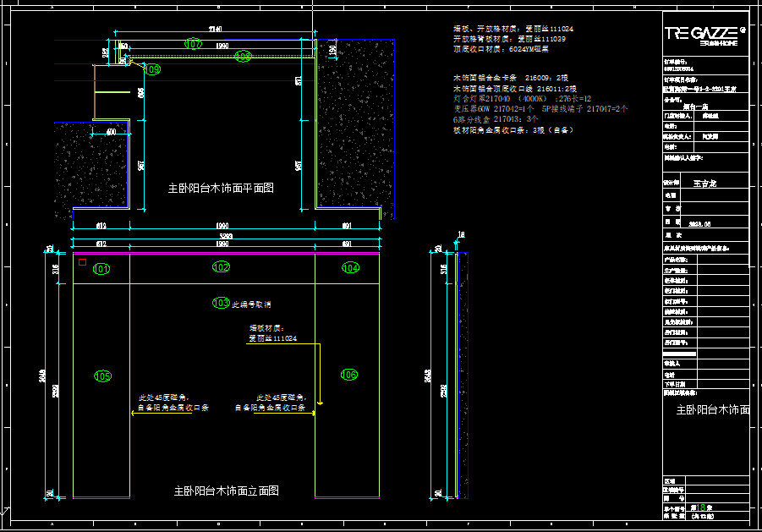Select part bubble 107 in the plan view
The height and width of the screenshot is (532, 762).
193,44
